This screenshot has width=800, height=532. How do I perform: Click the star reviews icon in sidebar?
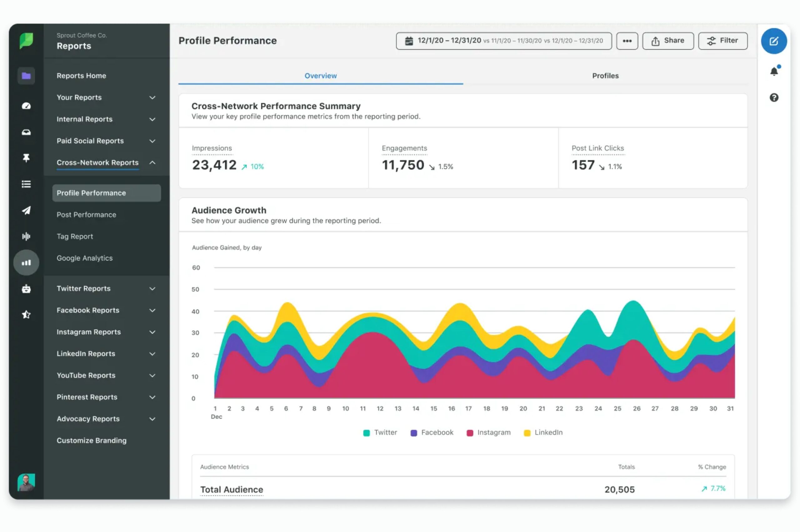[26, 314]
